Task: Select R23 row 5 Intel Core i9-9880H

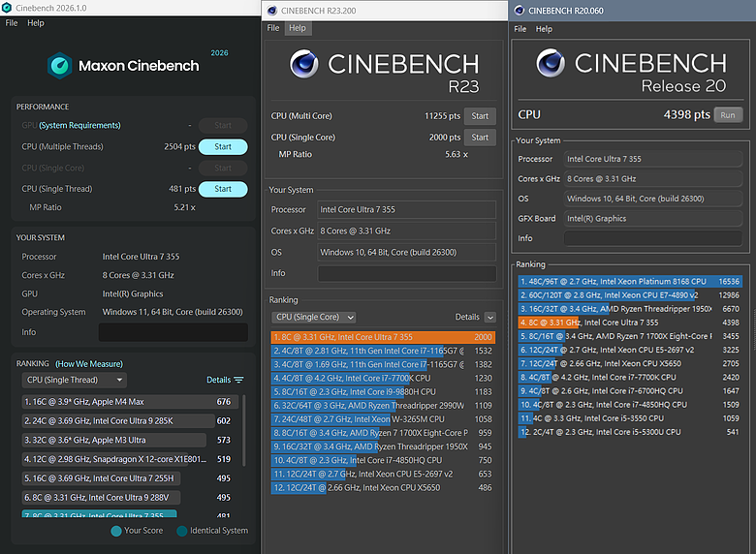Action: [x=383, y=392]
